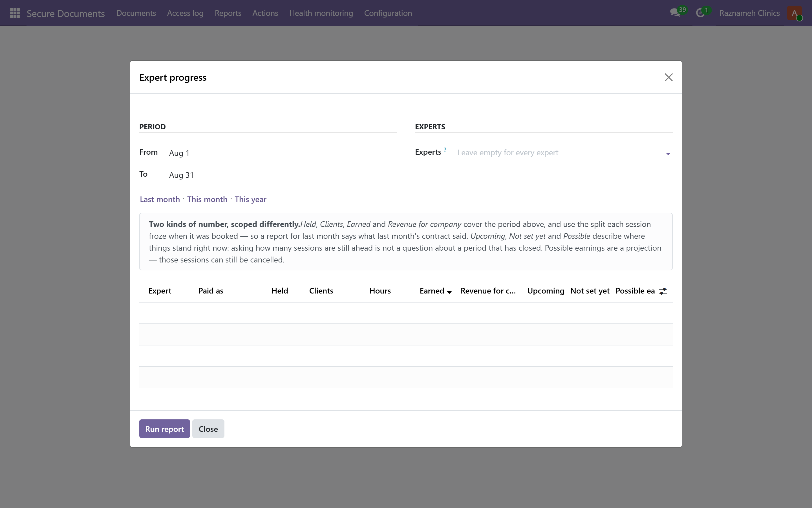Sort by the Revenue for company column header

tap(488, 291)
